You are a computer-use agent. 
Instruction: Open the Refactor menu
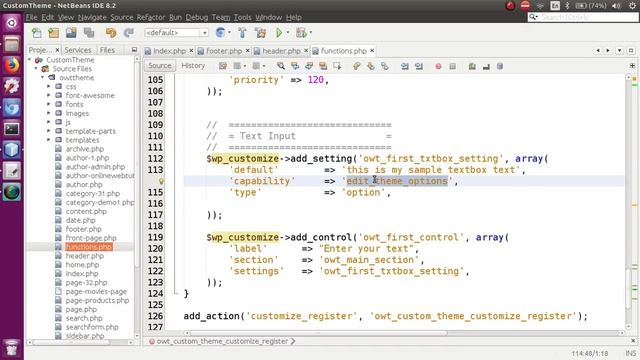(x=151, y=17)
